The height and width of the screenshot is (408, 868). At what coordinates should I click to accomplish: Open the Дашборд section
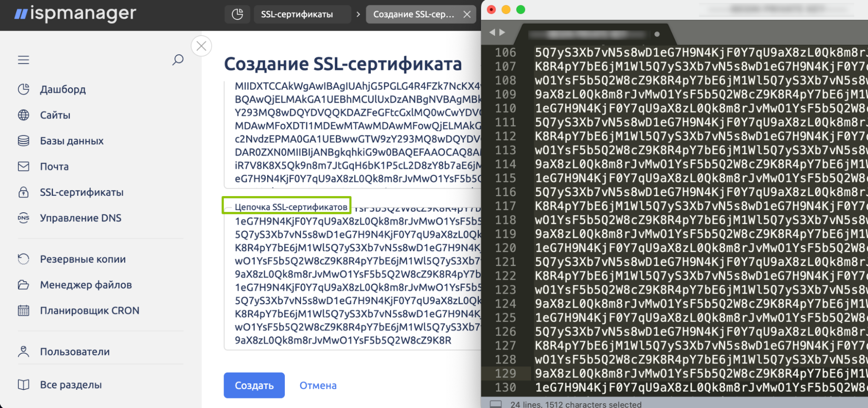pos(63,89)
